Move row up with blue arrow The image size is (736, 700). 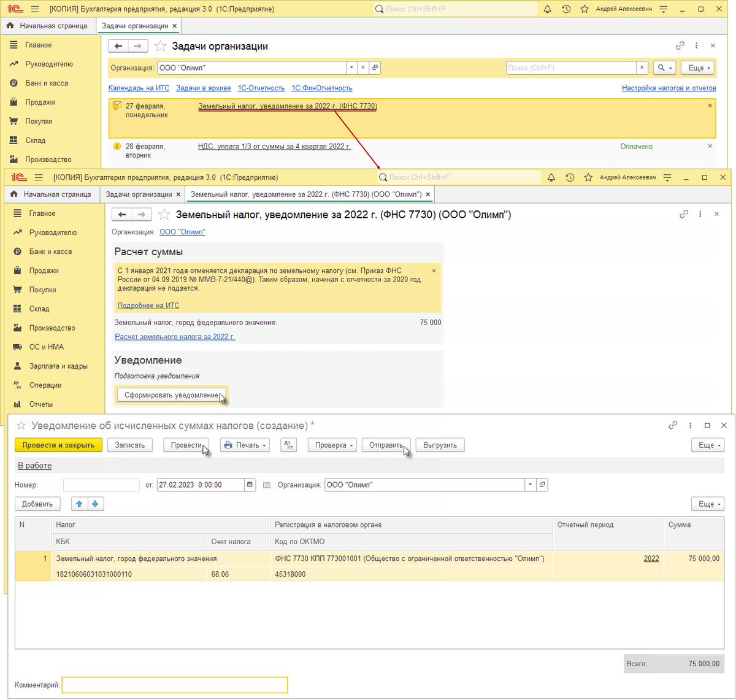point(79,504)
